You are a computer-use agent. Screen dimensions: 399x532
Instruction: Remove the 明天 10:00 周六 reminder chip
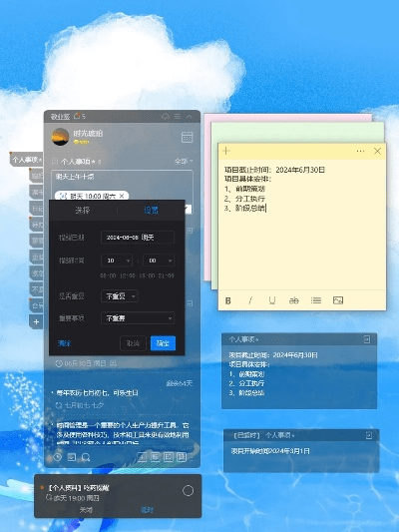point(122,196)
